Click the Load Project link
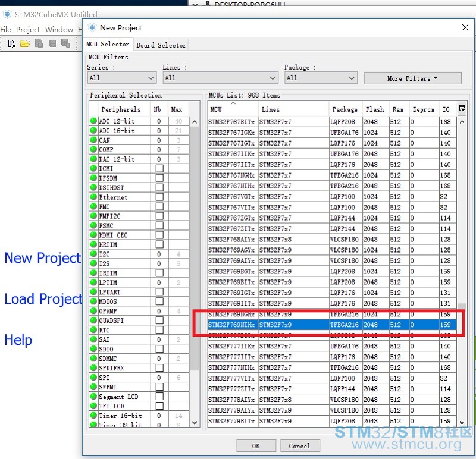 click(x=43, y=299)
